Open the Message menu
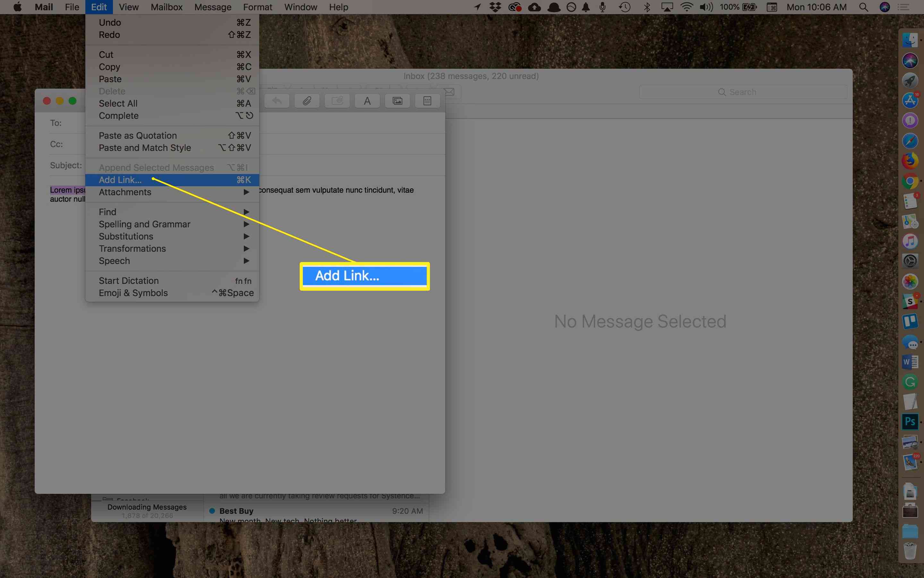Screen dimensions: 924x578 213,7
